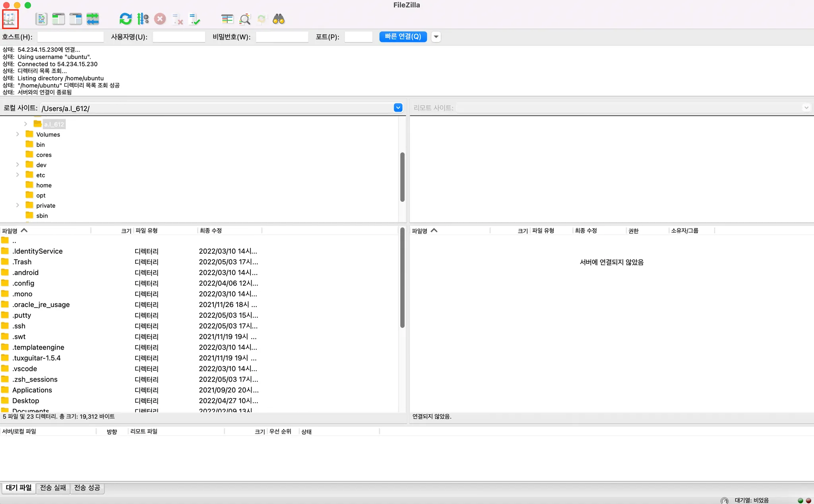This screenshot has height=504, width=814.
Task: Open the local site path dropdown
Action: (x=398, y=108)
